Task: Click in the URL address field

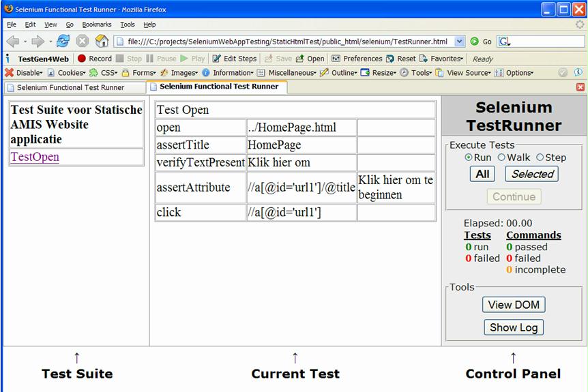Action: coord(286,42)
